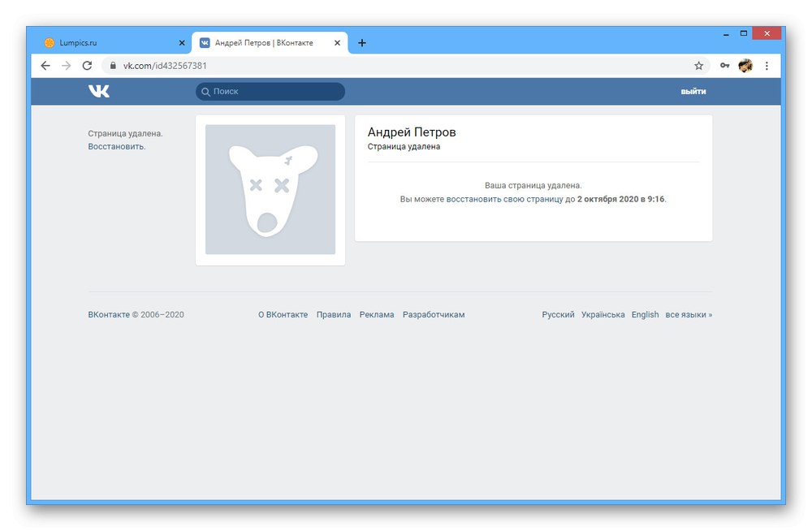Click the Lumpics.ru tab favicon
812x531 pixels.
[50, 43]
